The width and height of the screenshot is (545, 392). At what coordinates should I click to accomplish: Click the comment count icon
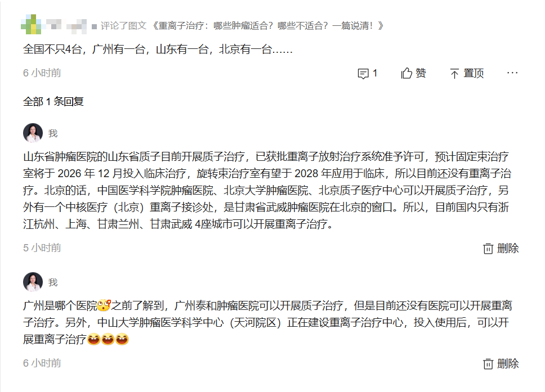coord(363,74)
